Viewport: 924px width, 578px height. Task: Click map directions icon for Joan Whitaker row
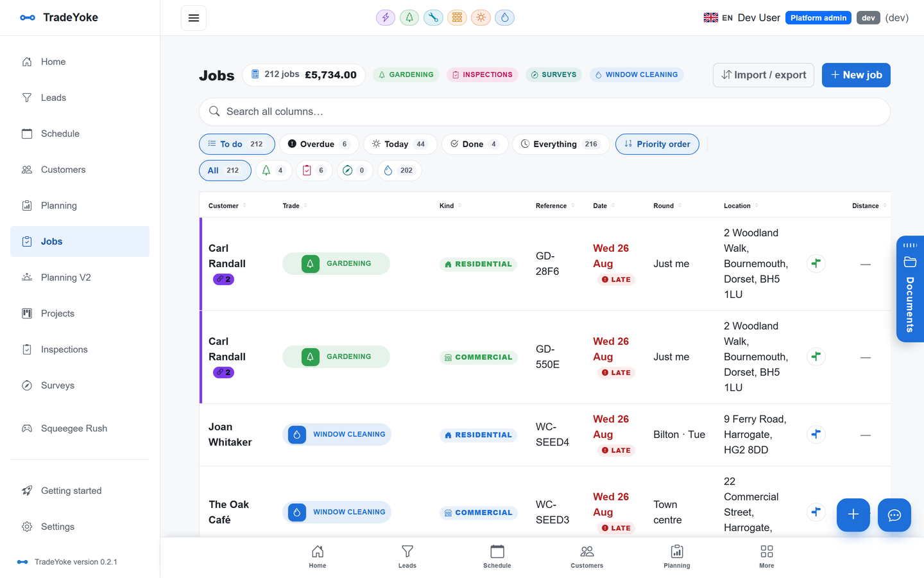pyautogui.click(x=816, y=434)
